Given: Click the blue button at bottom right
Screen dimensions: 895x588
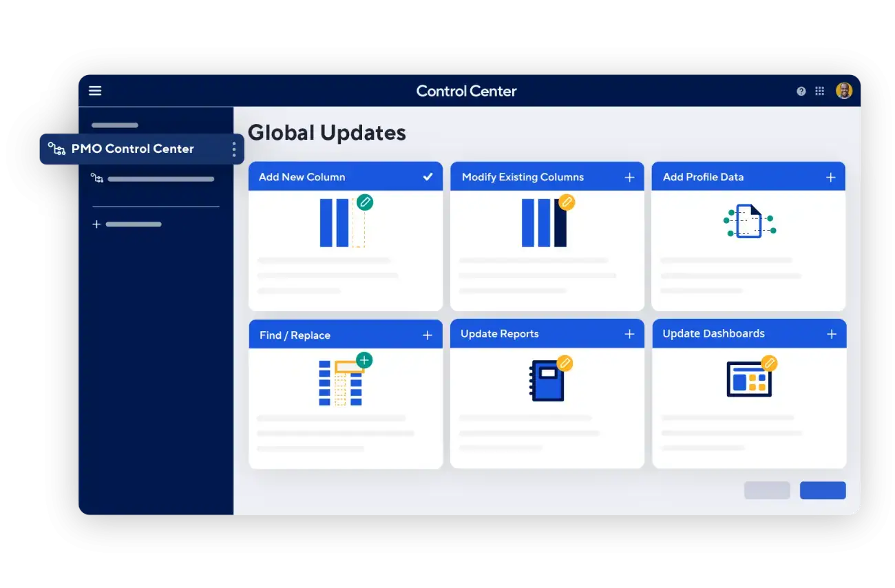Looking at the screenshot, I should (x=823, y=490).
